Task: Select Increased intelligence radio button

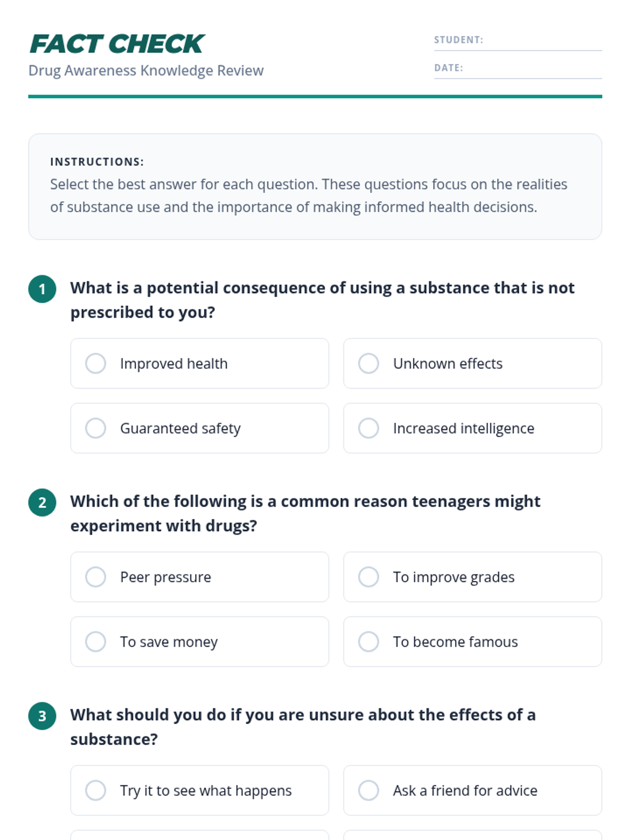Action: tap(472, 428)
